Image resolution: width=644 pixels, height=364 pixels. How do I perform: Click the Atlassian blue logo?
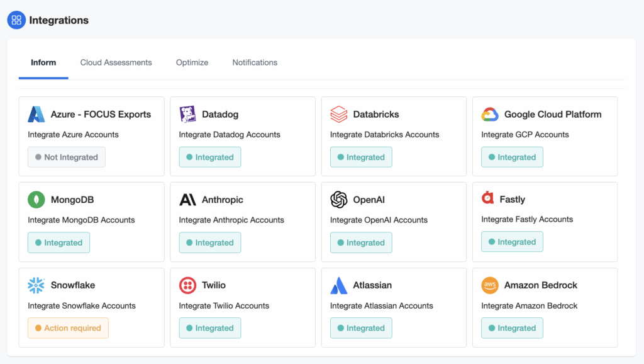(x=339, y=285)
